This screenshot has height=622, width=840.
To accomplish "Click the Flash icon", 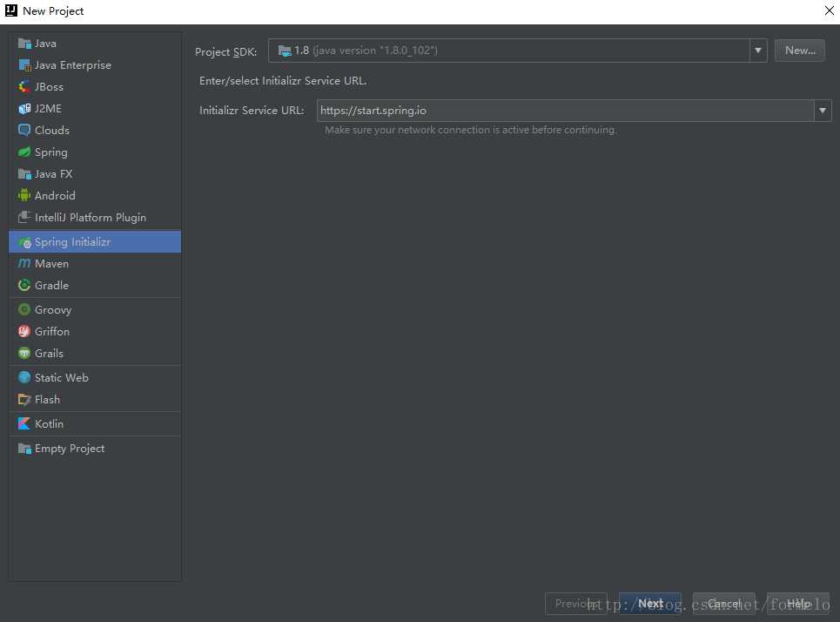I will point(24,400).
